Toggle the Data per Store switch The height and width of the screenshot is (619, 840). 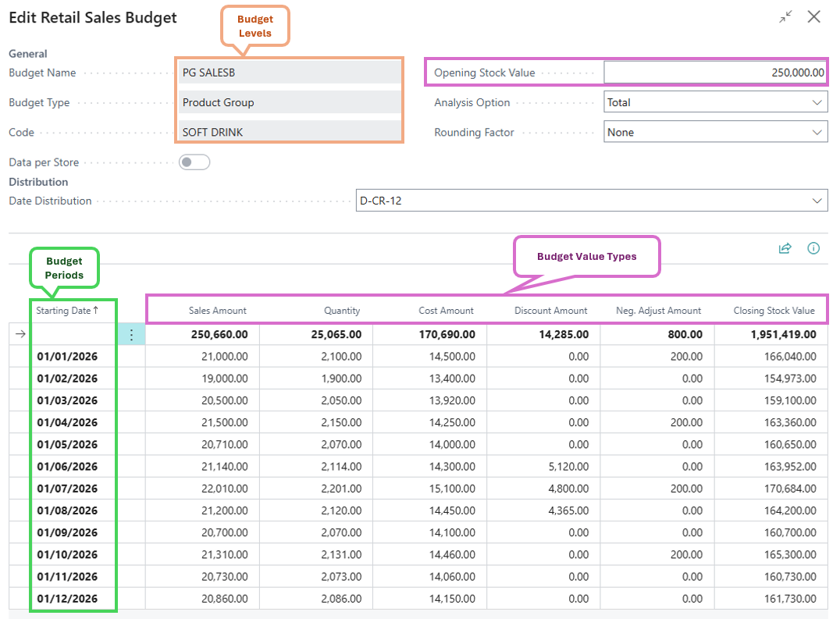pos(194,162)
